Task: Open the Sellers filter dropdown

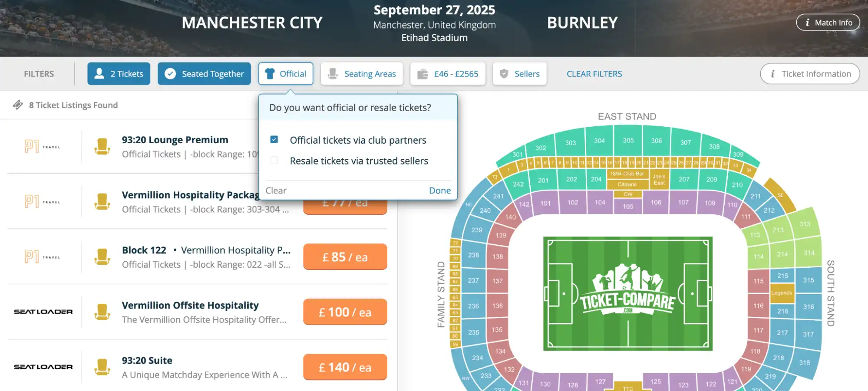Action: [519, 73]
